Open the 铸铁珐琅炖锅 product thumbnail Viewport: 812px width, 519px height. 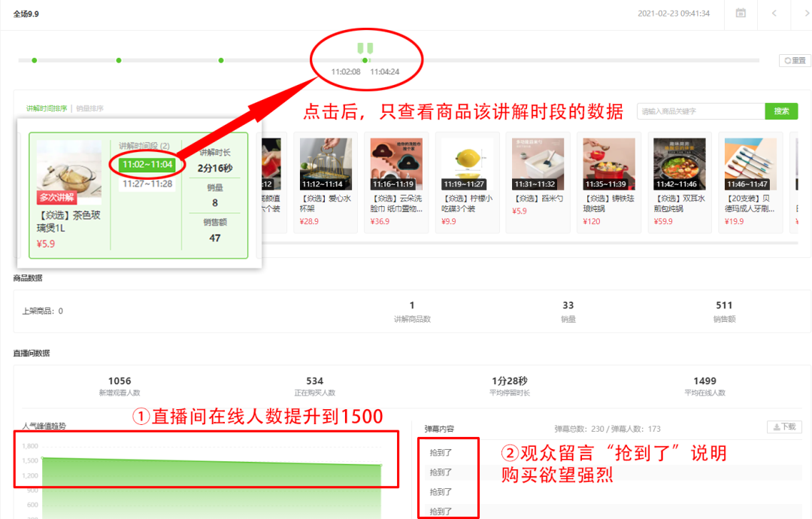click(x=609, y=164)
